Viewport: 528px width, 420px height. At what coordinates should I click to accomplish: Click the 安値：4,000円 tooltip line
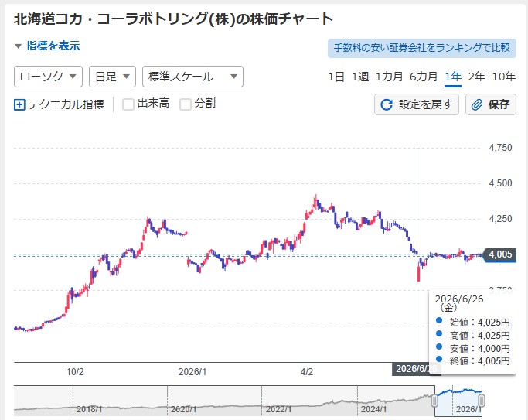tap(479, 348)
